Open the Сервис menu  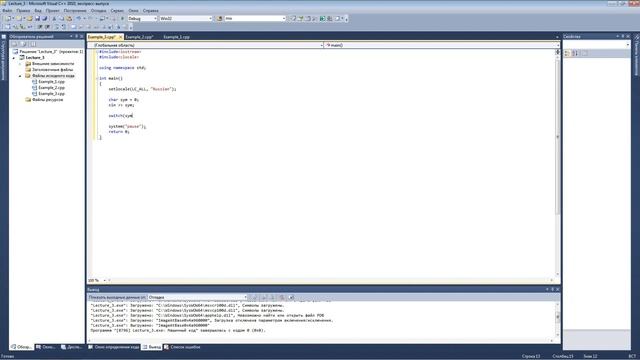coord(117,11)
